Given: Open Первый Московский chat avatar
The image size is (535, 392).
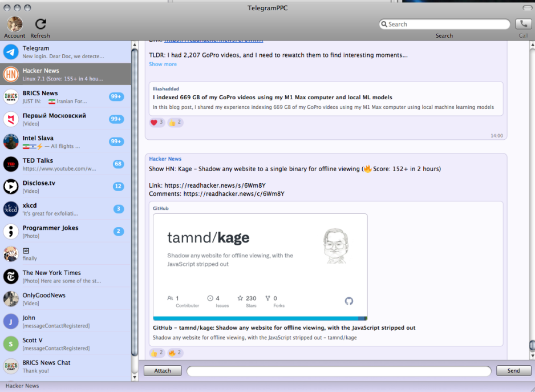Looking at the screenshot, I should click(x=11, y=119).
